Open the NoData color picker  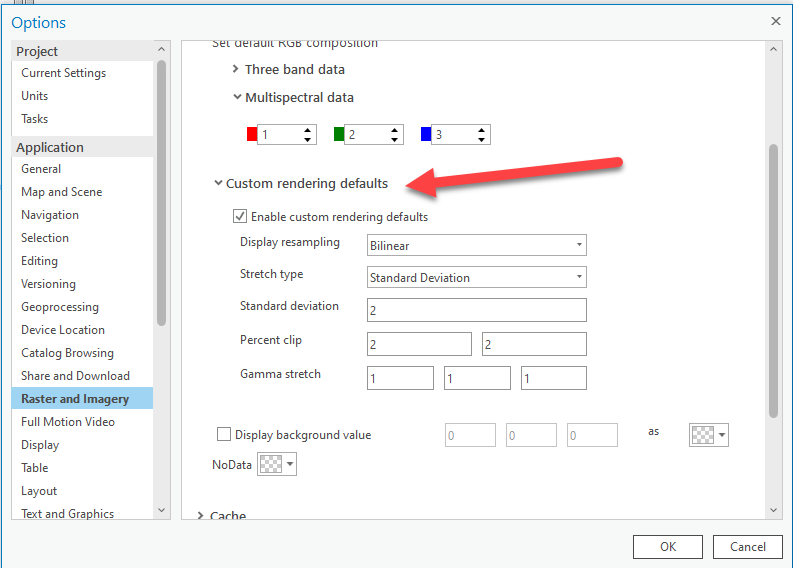point(277,465)
